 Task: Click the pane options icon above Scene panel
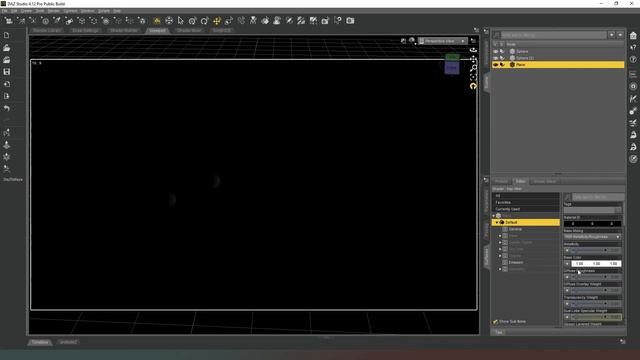coord(486,31)
